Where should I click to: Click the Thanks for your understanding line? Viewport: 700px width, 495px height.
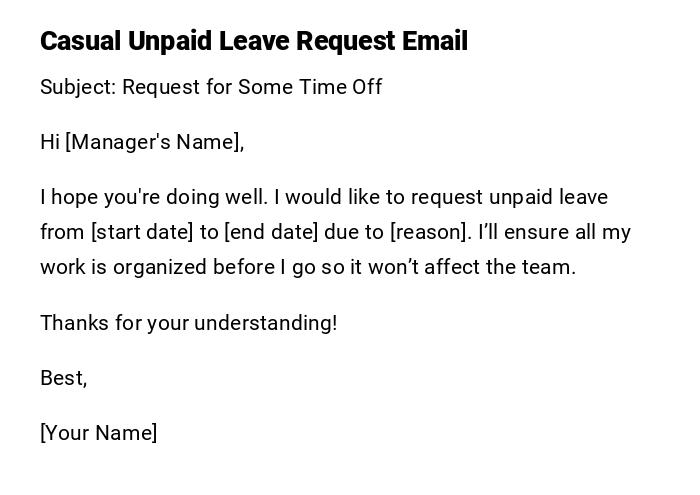[189, 323]
